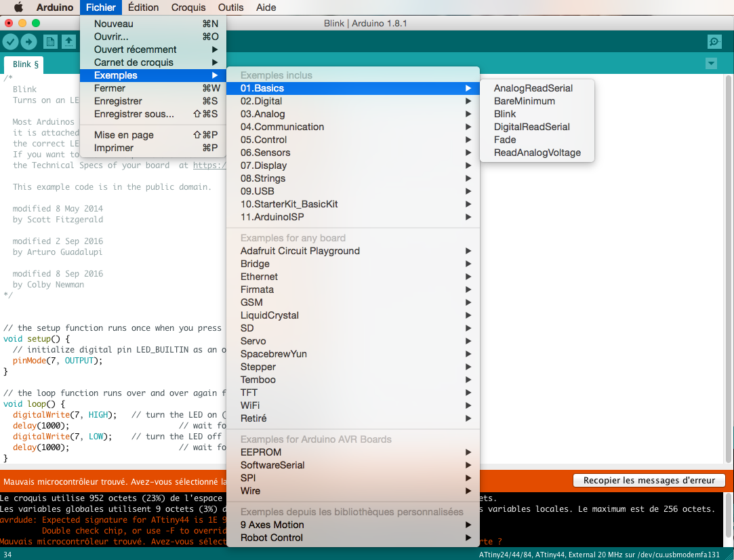
Task: Open the Arduino application menu
Action: click(x=55, y=7)
